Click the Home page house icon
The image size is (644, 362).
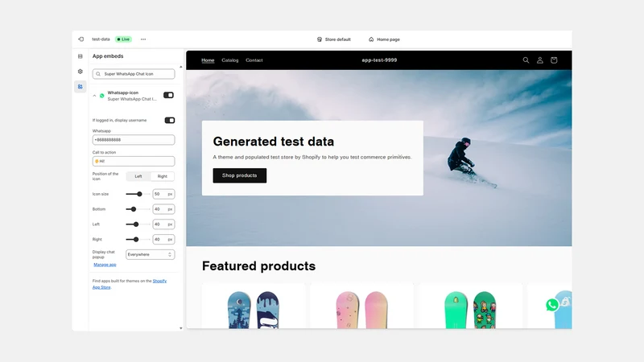click(x=371, y=39)
